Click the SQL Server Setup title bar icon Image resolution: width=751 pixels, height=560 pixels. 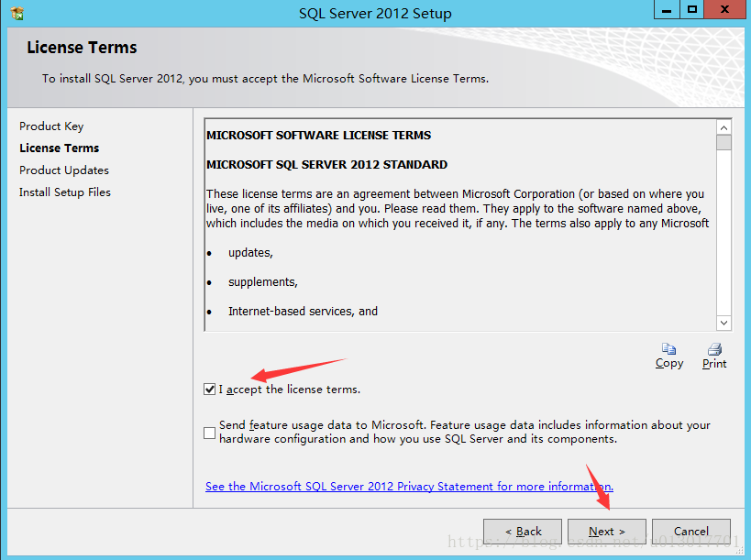click(x=17, y=14)
